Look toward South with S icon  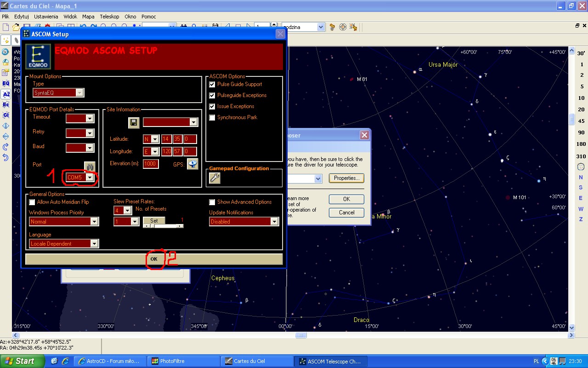pyautogui.click(x=581, y=188)
